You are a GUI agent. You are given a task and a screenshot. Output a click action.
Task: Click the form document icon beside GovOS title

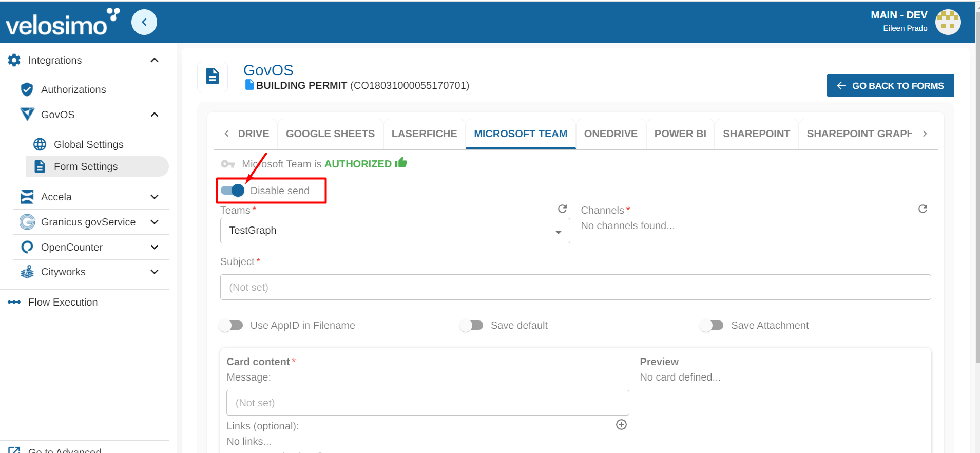pos(213,77)
